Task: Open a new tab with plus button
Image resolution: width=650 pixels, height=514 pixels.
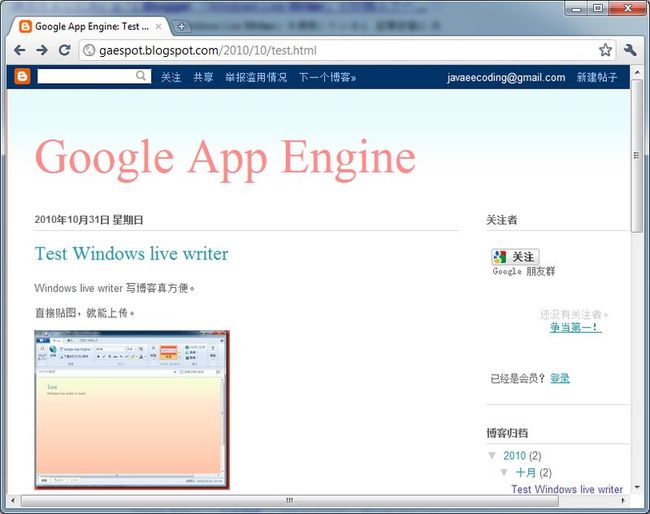Action: coord(181,27)
